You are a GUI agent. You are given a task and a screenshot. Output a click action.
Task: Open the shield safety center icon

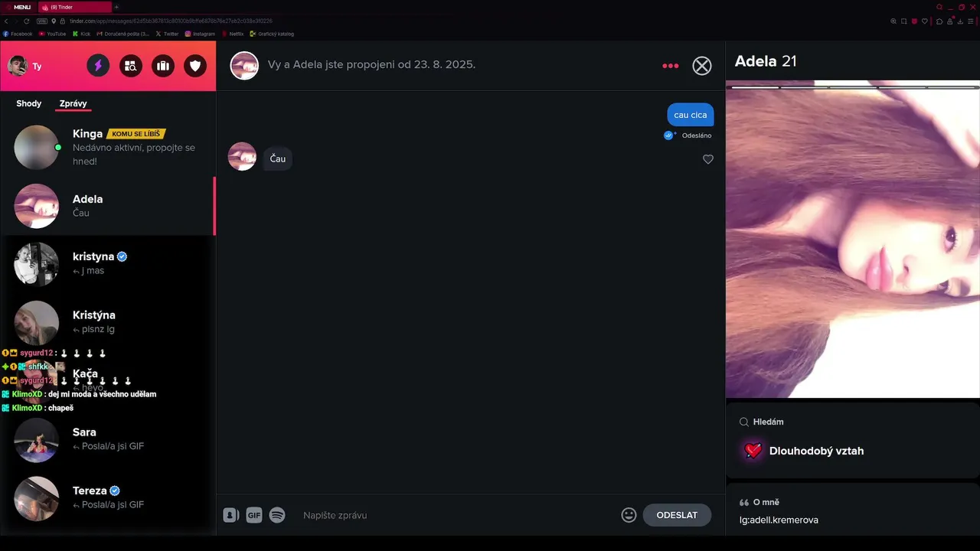tap(195, 66)
